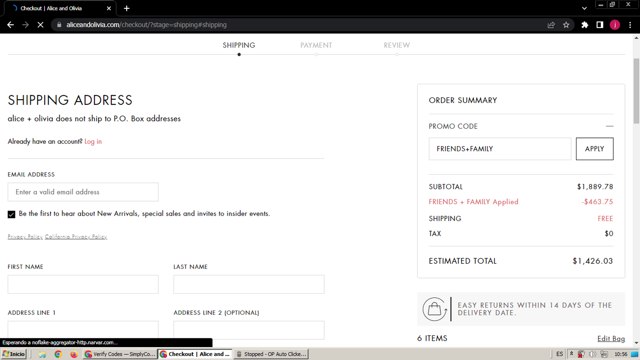This screenshot has height=360, width=640.
Task: Open the California Privacy Policy link
Action: pyautogui.click(x=76, y=237)
